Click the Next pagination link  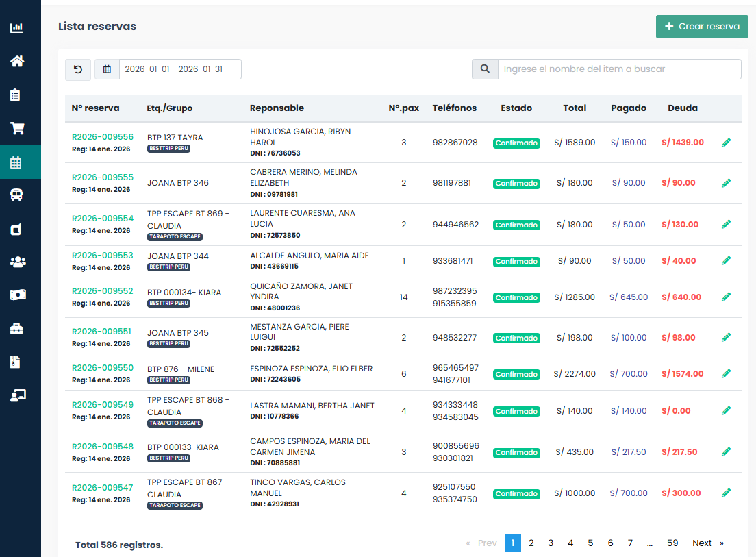tap(702, 543)
